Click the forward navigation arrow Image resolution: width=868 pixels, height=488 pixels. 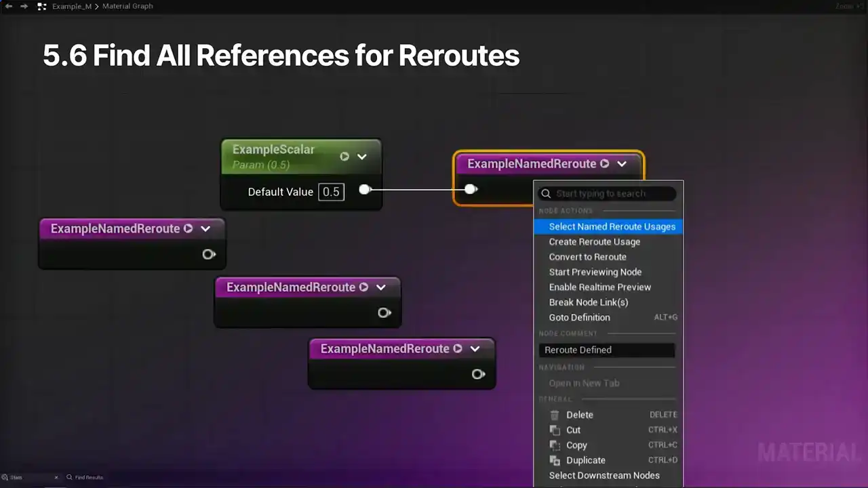tap(24, 6)
